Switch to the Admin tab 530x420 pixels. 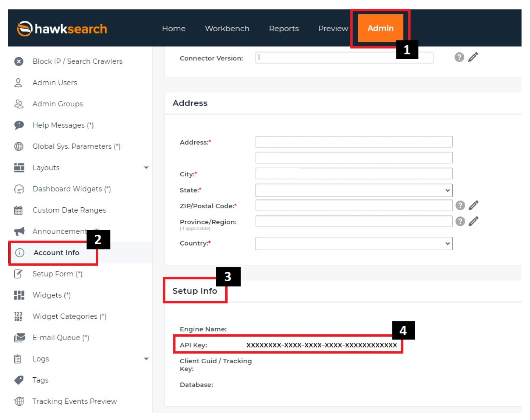380,28
